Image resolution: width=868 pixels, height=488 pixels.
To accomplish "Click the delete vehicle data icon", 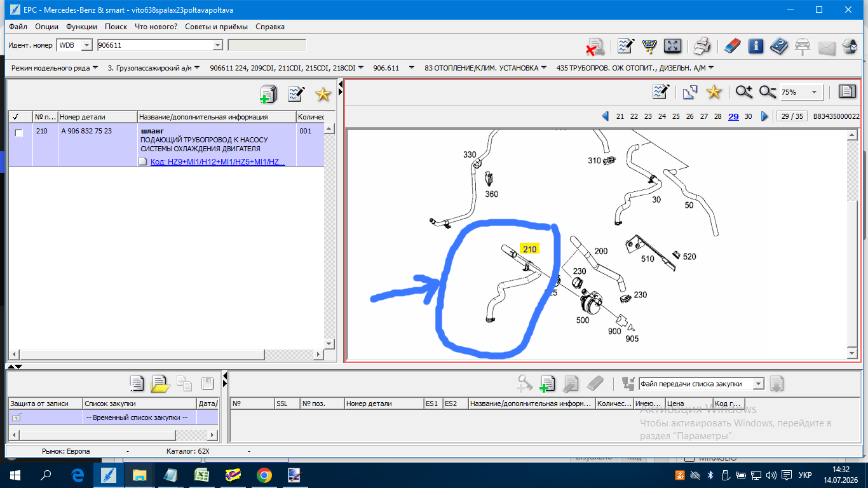I will point(595,46).
